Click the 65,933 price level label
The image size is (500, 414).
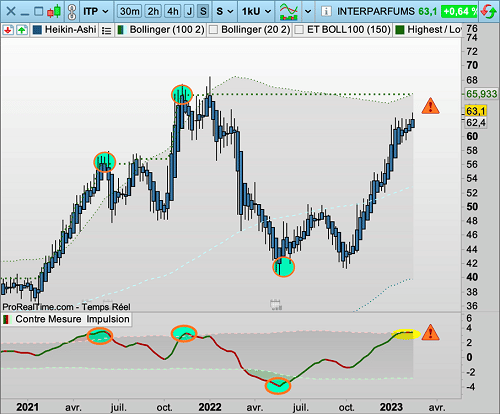pyautogui.click(x=481, y=94)
